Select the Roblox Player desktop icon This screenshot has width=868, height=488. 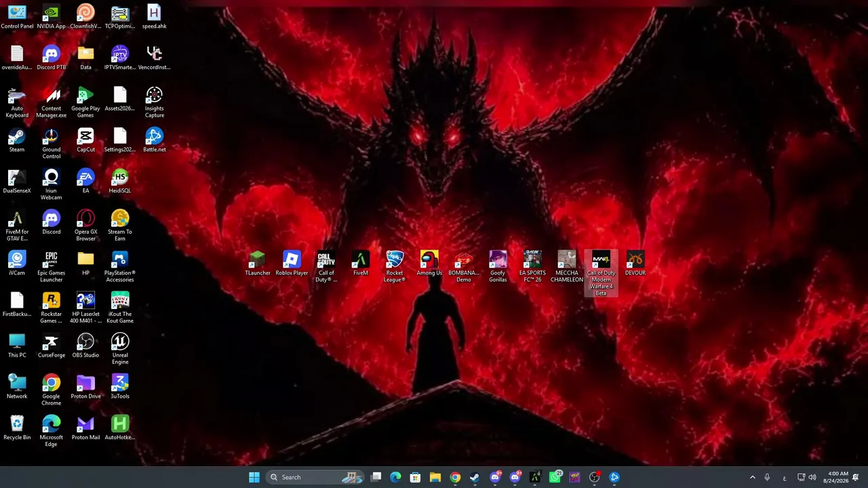292,264
